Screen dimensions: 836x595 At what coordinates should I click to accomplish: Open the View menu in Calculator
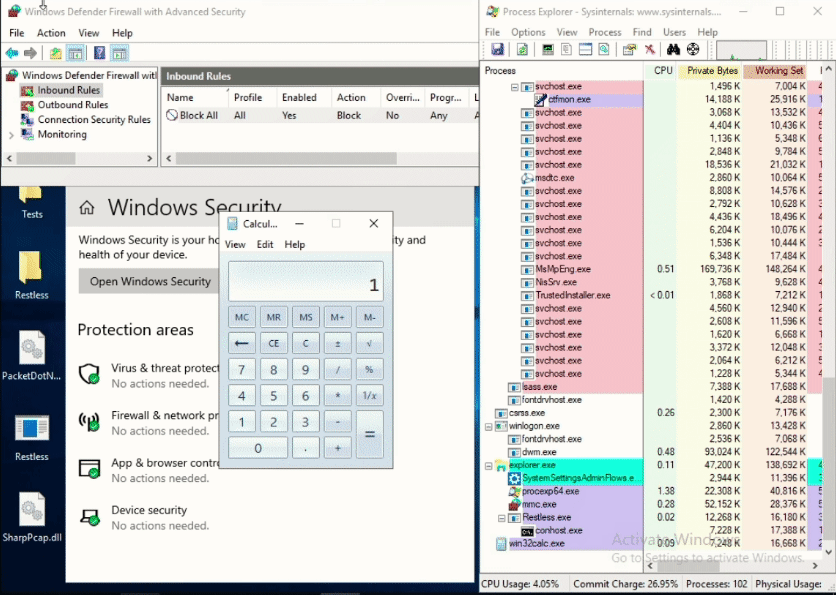[x=235, y=245]
